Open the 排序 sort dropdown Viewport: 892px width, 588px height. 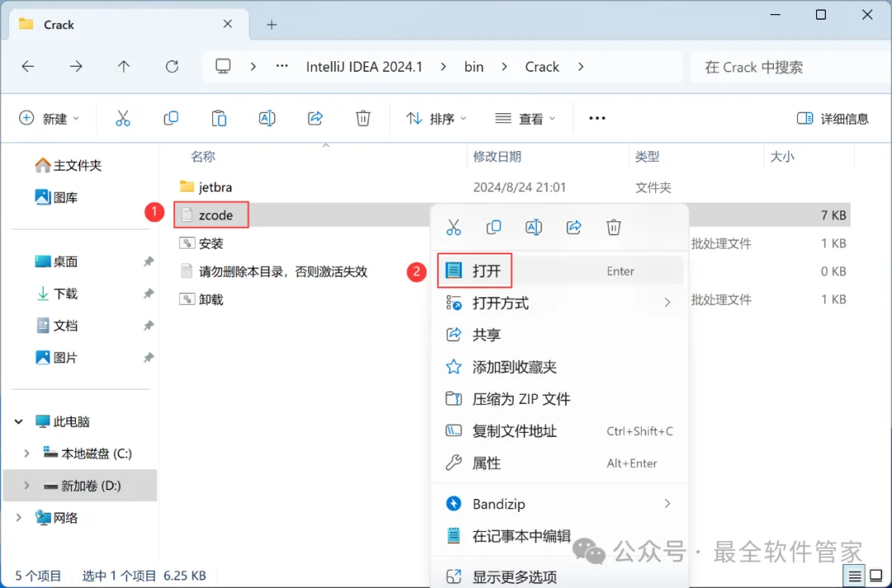[x=436, y=118]
